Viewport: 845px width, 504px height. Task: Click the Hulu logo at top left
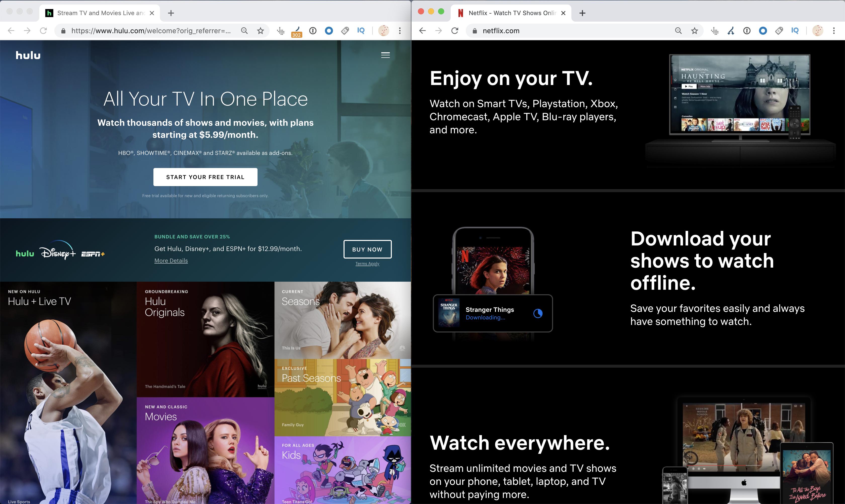click(x=28, y=55)
